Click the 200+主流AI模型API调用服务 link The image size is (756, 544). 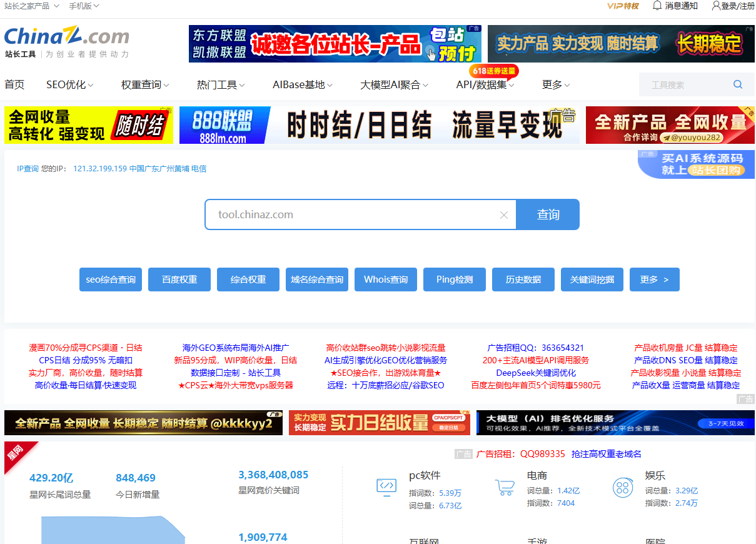[x=536, y=360]
